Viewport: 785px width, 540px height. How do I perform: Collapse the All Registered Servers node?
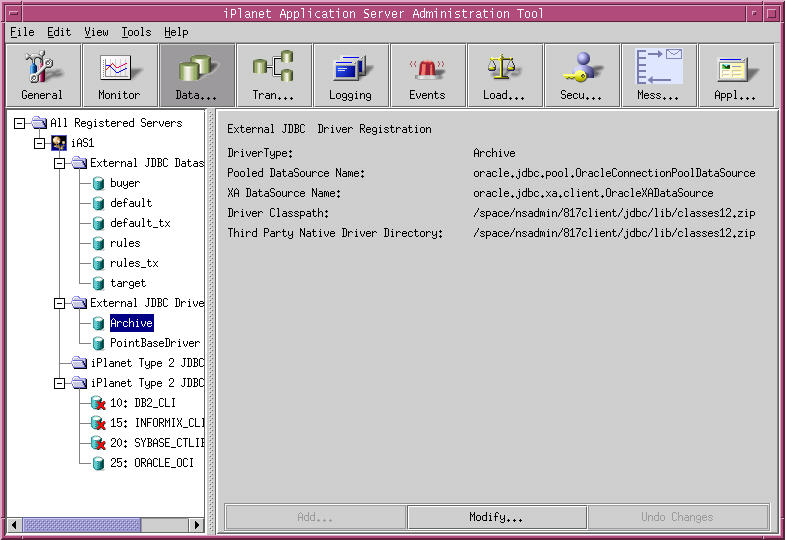(20, 123)
